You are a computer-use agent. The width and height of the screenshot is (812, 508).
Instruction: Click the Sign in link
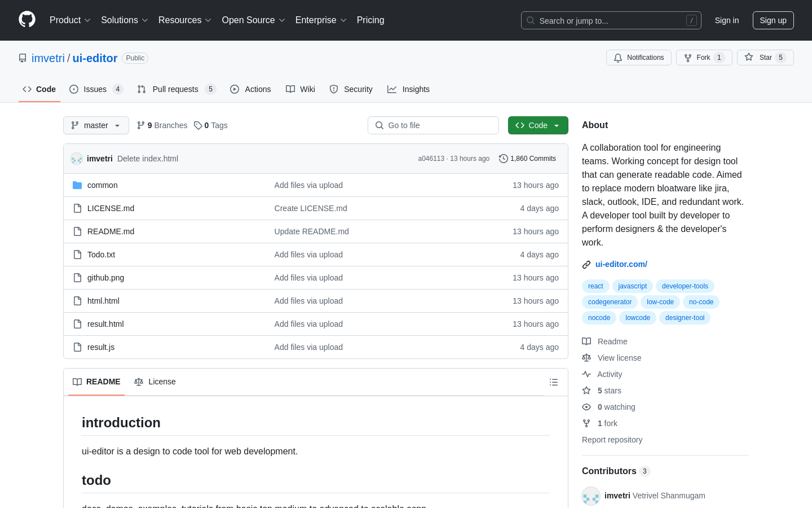tap(727, 20)
